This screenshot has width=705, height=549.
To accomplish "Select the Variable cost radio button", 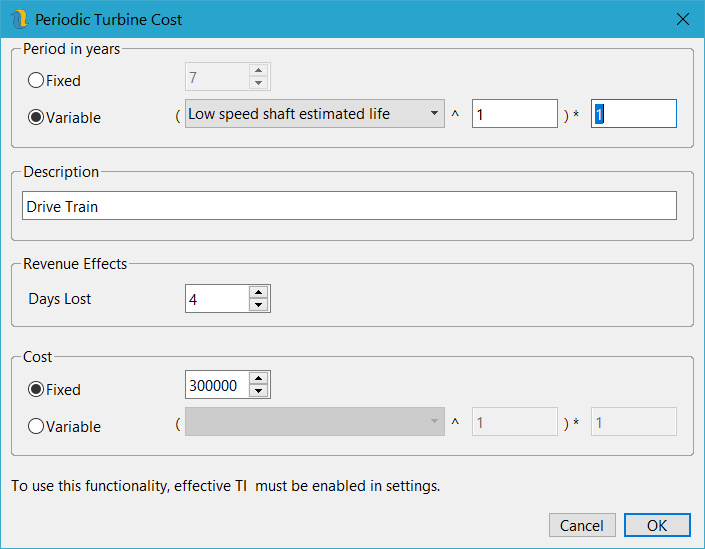I will 36,426.
